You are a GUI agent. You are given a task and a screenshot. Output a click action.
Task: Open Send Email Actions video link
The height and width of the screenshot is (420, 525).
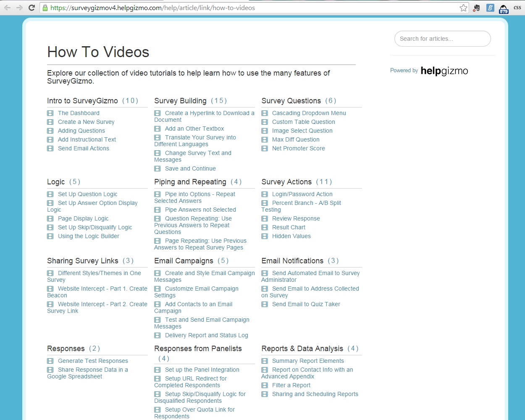(x=84, y=148)
